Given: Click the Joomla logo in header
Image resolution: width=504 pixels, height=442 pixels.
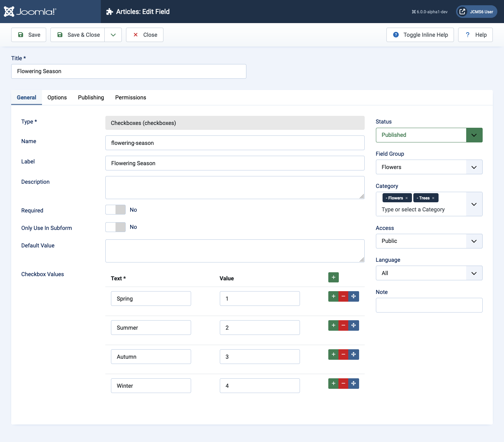Looking at the screenshot, I should (x=30, y=12).
